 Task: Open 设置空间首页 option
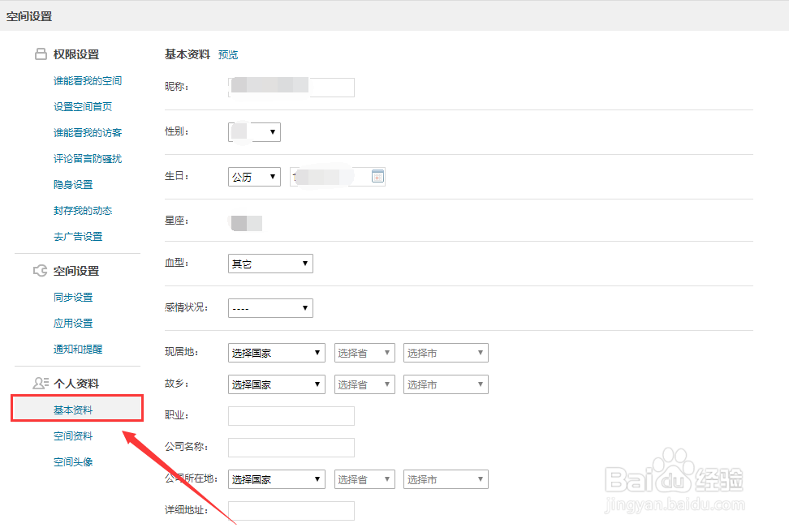pyautogui.click(x=83, y=106)
